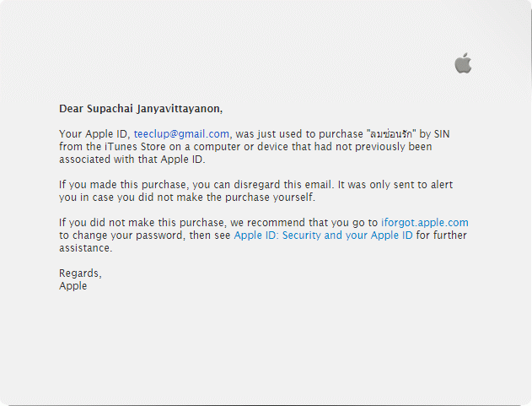Click the Thai song title in quotes
Screen dimensions: 532x406
tap(391, 134)
